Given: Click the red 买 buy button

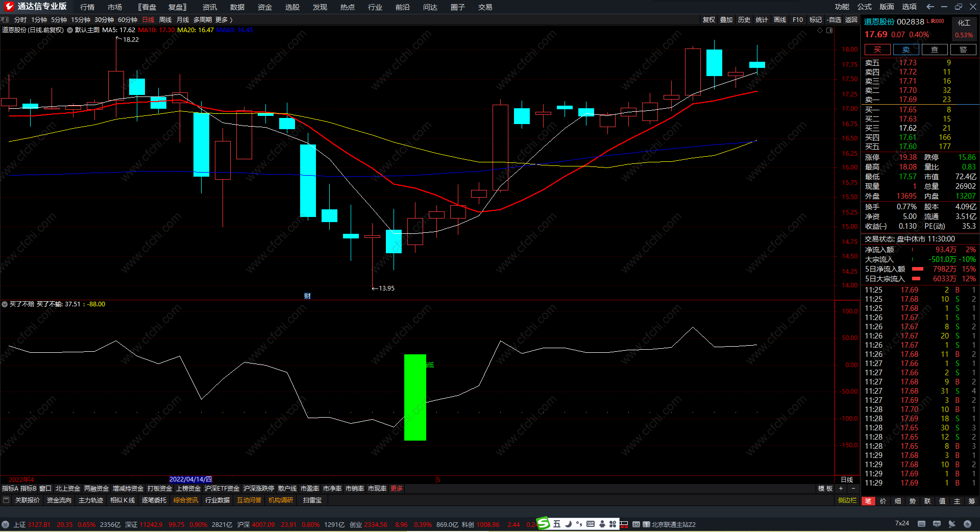Looking at the screenshot, I should point(877,50).
